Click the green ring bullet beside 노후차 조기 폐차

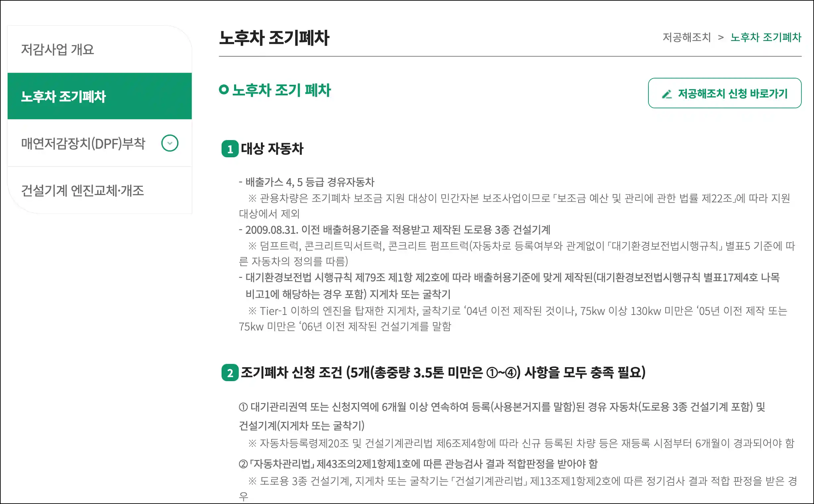224,89
